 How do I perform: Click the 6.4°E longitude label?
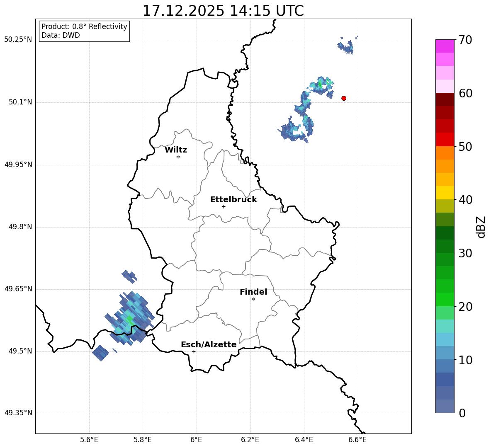coord(304,440)
